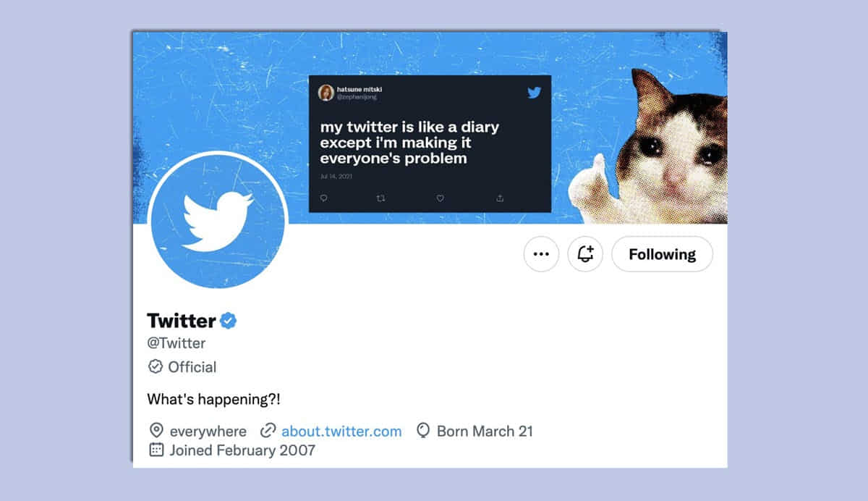Click the @Twitter handle text

[175, 342]
